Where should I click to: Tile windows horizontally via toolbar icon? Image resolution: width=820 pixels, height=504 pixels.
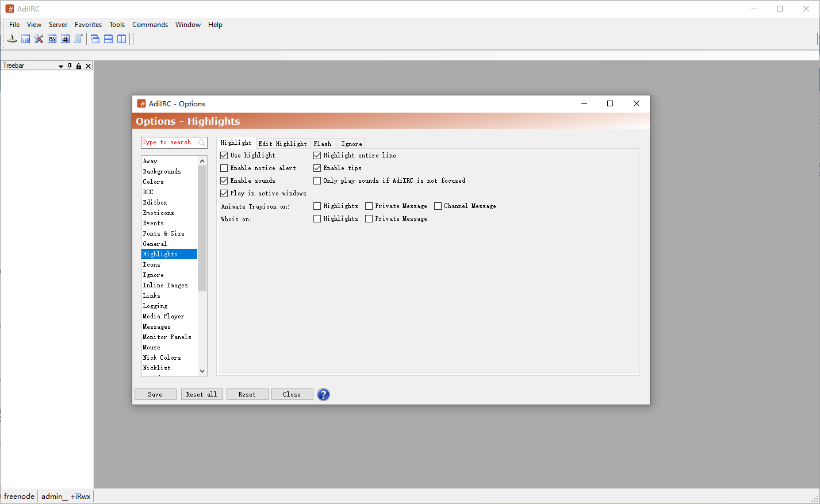tap(109, 39)
